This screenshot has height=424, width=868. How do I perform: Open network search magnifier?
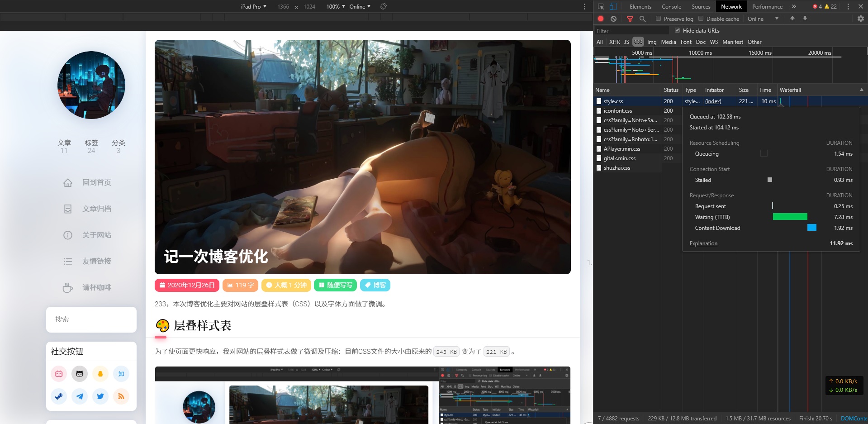click(642, 19)
